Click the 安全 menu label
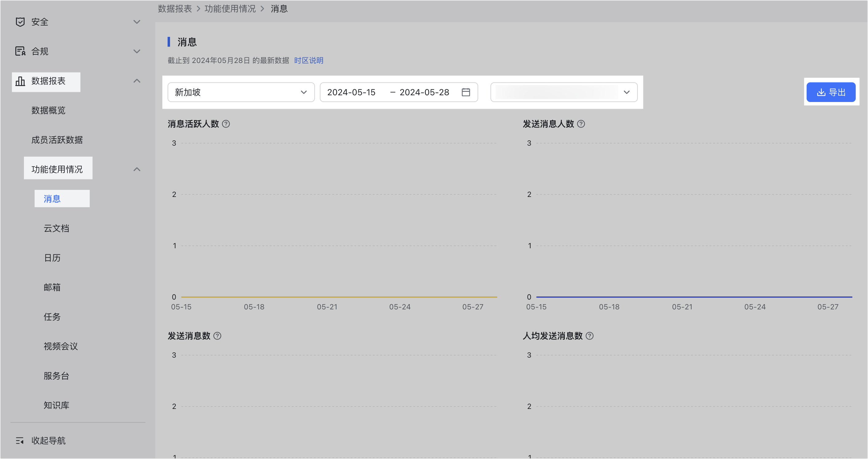 pyautogui.click(x=40, y=22)
